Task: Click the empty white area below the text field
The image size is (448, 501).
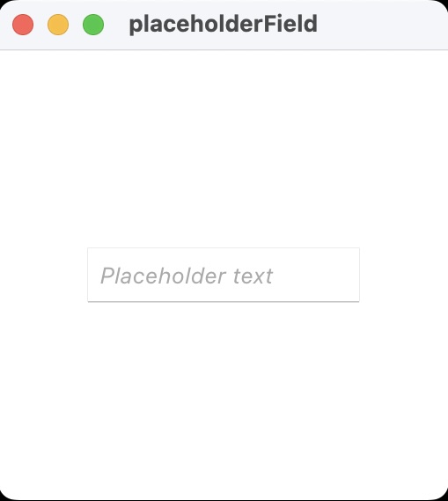Action: (x=224, y=400)
